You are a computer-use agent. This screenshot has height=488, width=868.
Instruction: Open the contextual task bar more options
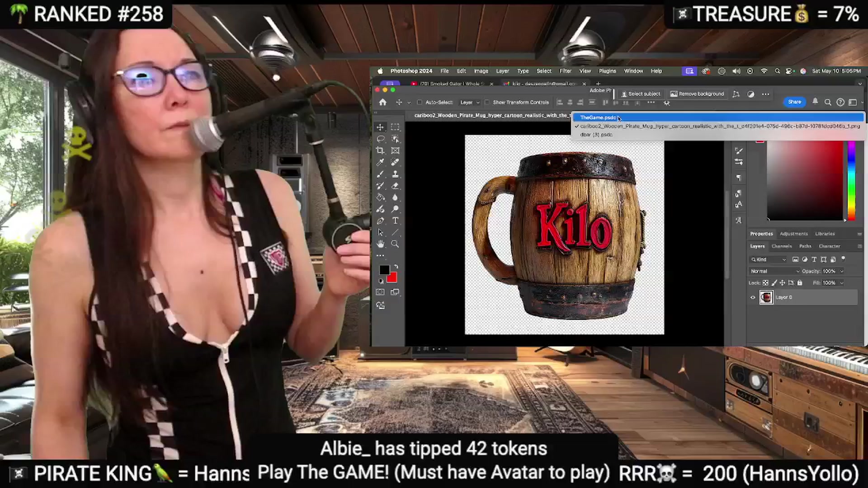pos(765,94)
